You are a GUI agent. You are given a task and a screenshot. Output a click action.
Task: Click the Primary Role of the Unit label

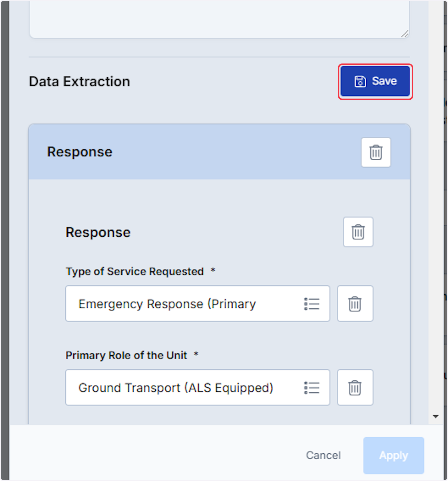(126, 355)
